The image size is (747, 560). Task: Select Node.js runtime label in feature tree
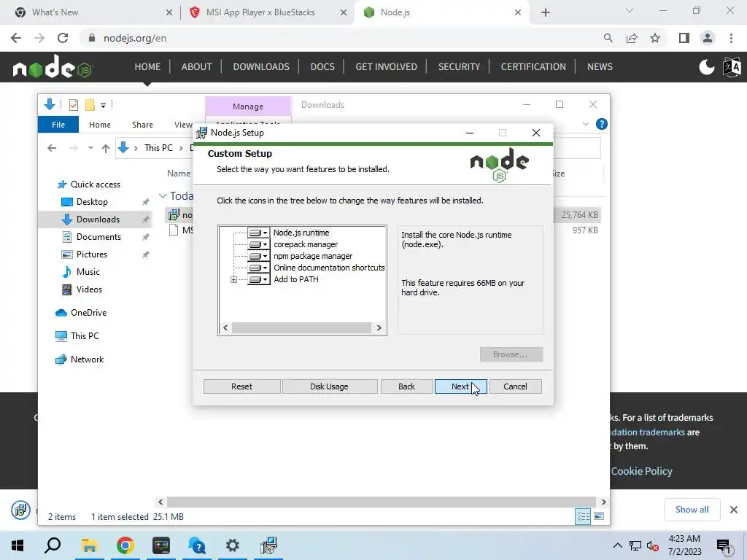click(x=301, y=233)
